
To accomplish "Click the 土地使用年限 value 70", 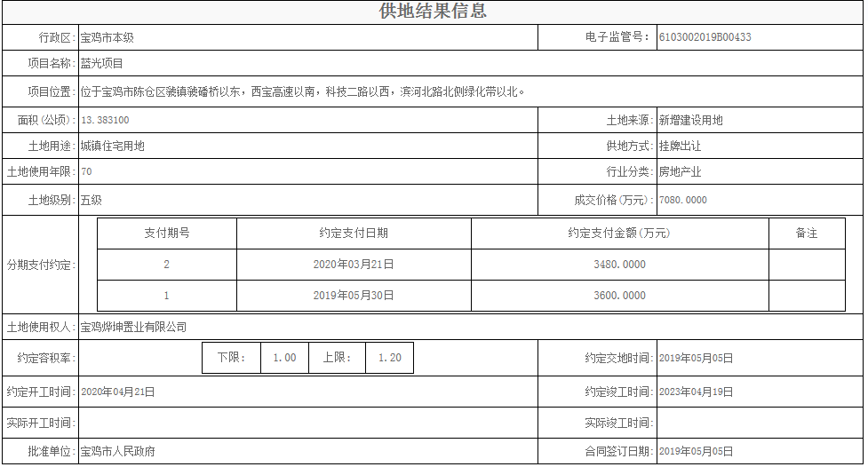I will 86,171.
